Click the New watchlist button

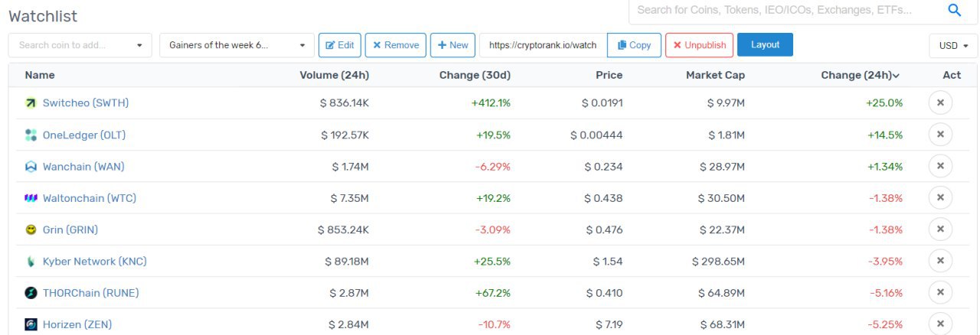coord(452,45)
